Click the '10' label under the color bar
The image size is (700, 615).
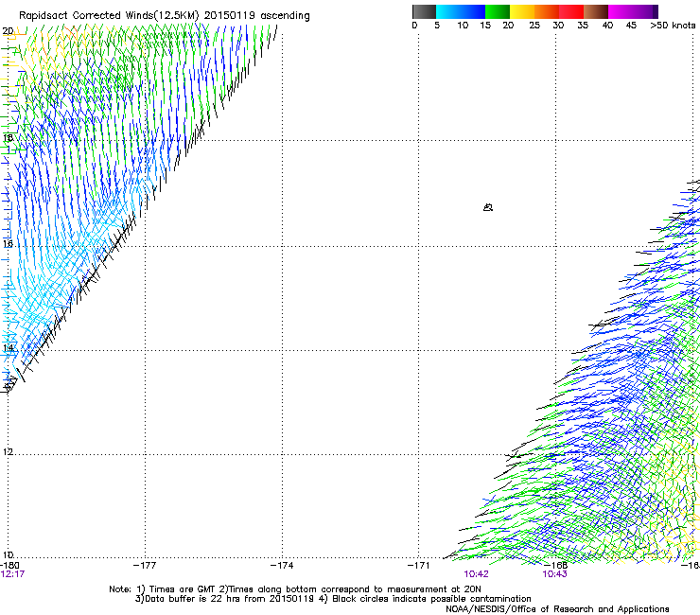coord(463,26)
